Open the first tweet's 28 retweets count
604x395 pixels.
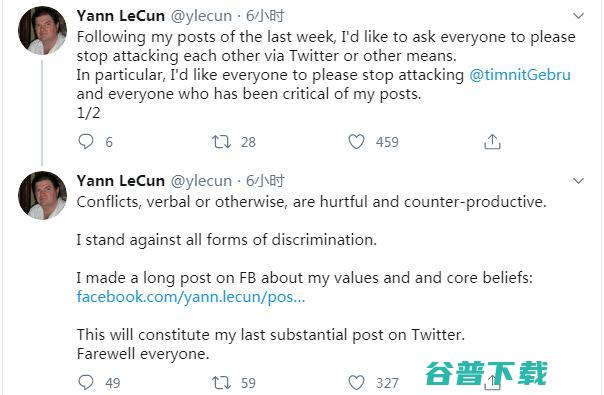click(x=248, y=142)
